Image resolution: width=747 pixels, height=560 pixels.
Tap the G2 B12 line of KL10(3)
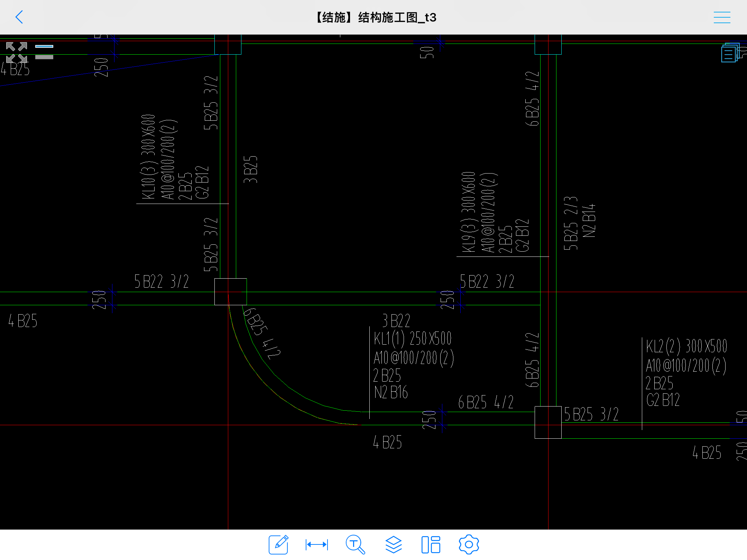point(202,182)
